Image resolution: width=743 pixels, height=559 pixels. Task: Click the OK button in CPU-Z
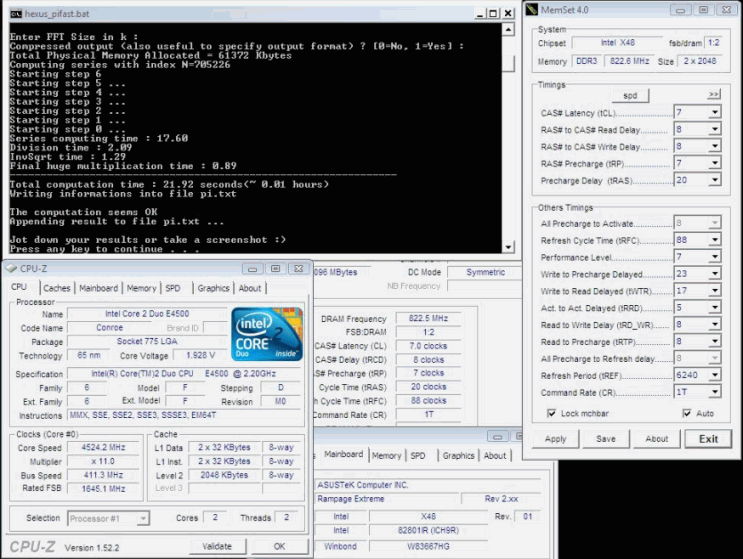pos(280,546)
